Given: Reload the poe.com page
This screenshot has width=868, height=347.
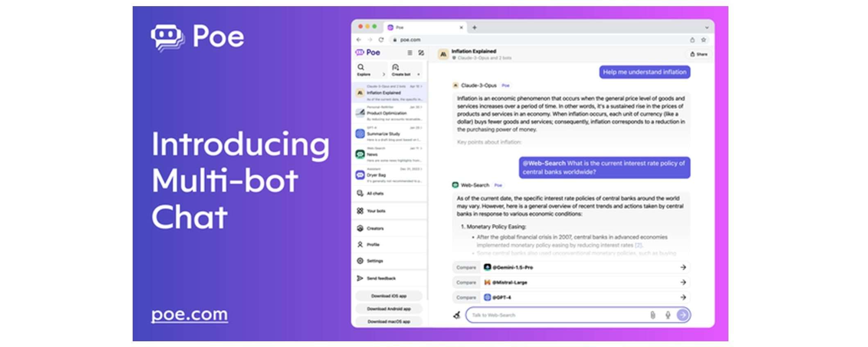Looking at the screenshot, I should (x=381, y=40).
